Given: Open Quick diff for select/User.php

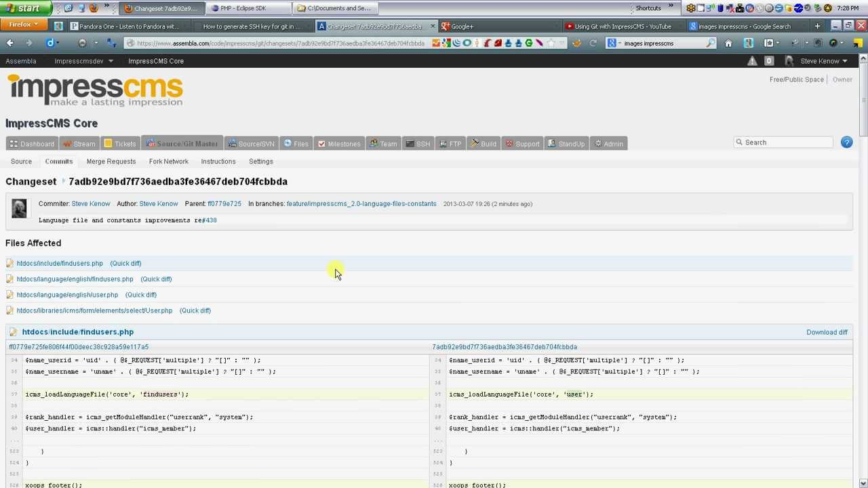Looking at the screenshot, I should [x=195, y=310].
